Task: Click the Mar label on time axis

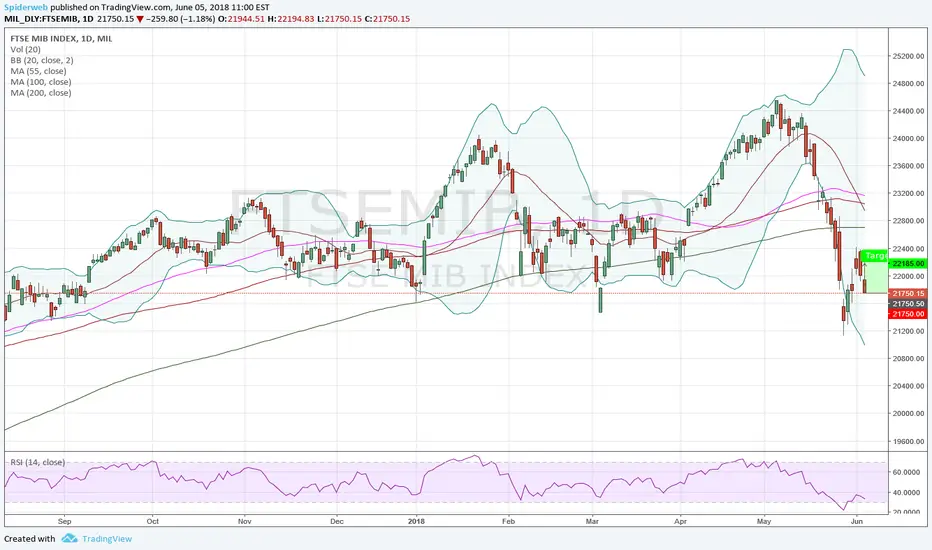Action: (592, 521)
